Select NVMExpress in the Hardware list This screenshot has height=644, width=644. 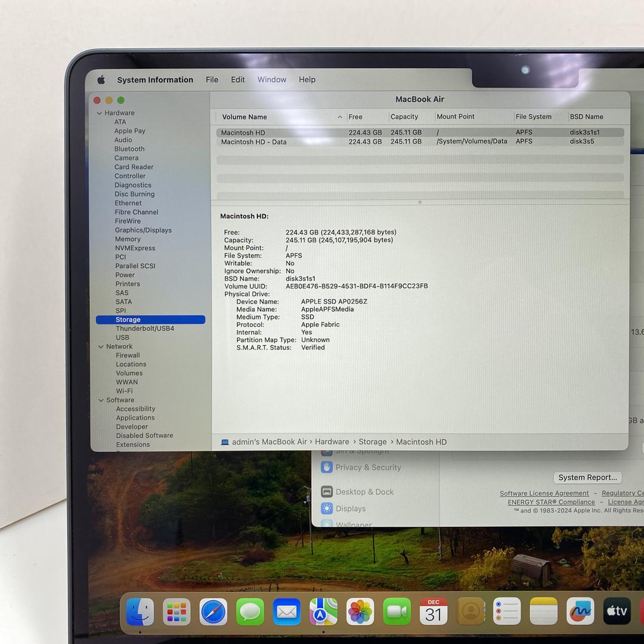coord(135,248)
